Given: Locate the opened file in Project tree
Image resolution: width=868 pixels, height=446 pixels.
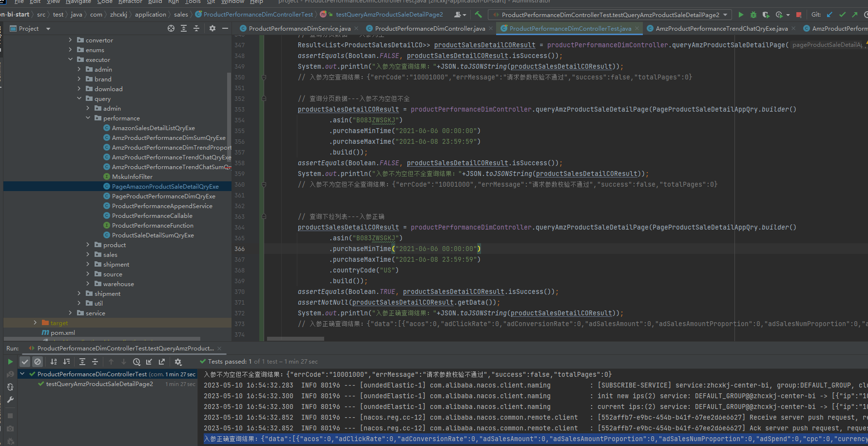Looking at the screenshot, I should 171,29.
